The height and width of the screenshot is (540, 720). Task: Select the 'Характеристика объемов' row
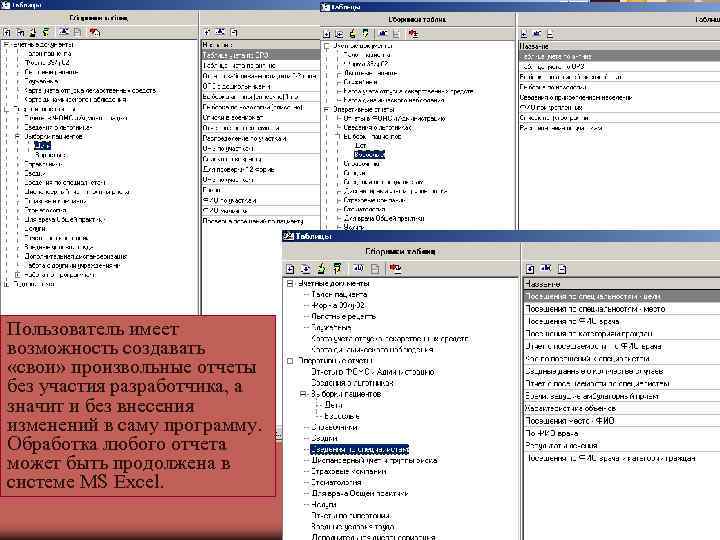point(622,408)
